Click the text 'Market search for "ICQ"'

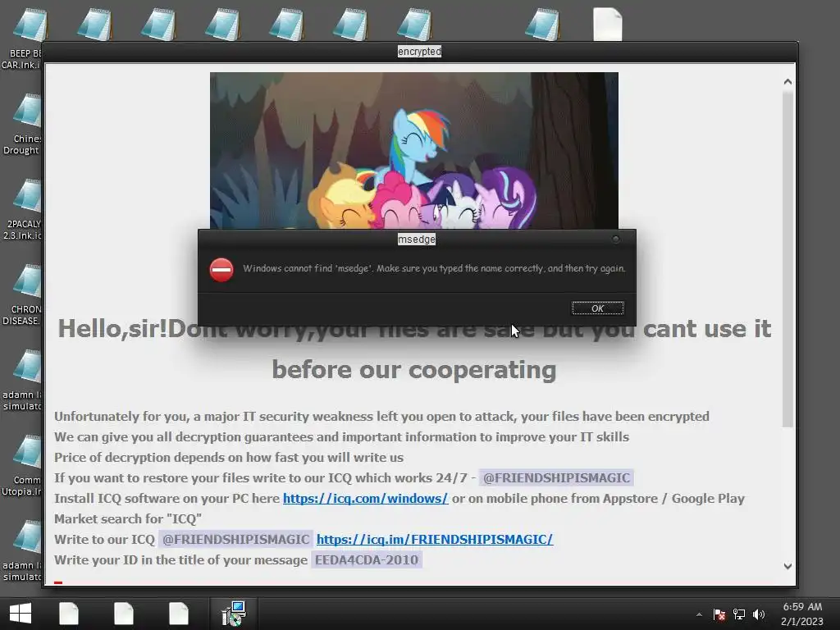click(x=128, y=518)
